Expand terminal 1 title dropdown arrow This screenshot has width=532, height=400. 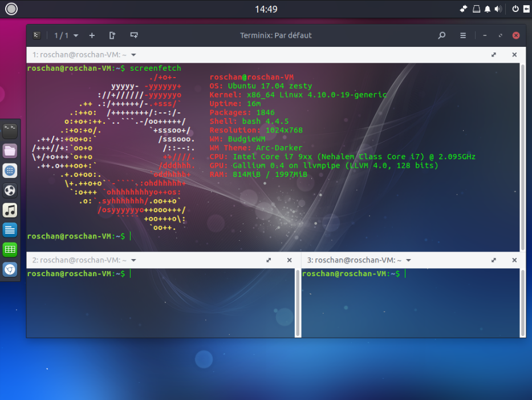(x=133, y=55)
